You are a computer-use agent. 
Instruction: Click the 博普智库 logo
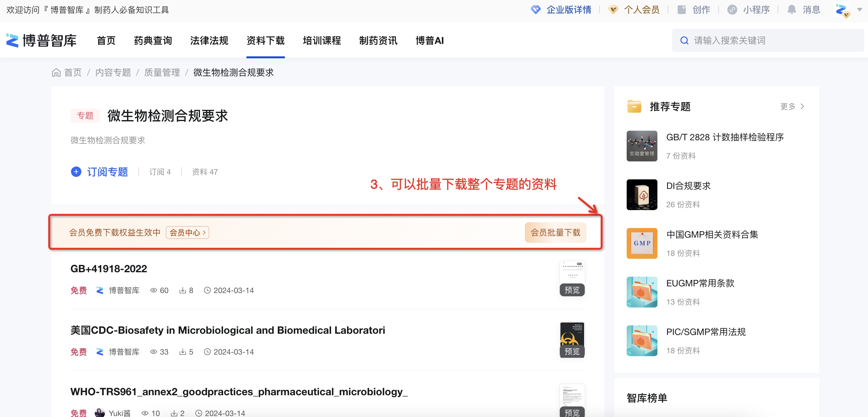point(41,40)
